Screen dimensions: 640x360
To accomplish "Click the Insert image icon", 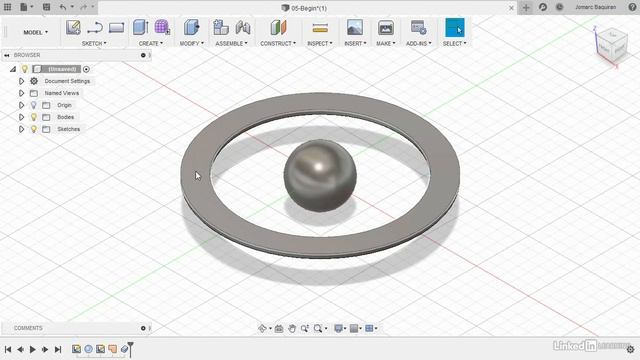I will (x=355, y=27).
